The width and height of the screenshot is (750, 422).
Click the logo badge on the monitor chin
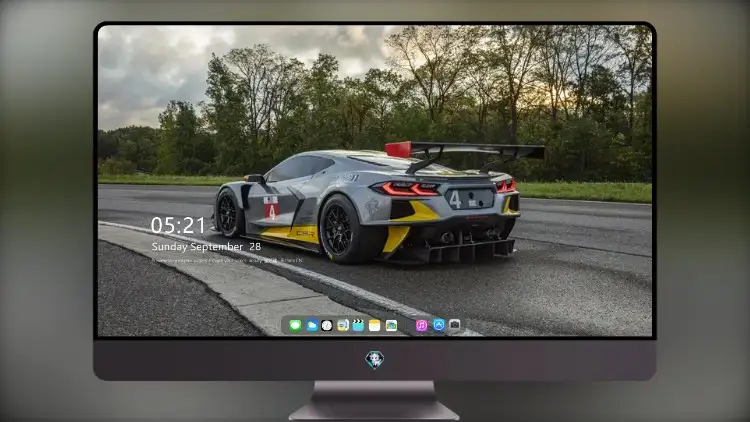coord(375,359)
